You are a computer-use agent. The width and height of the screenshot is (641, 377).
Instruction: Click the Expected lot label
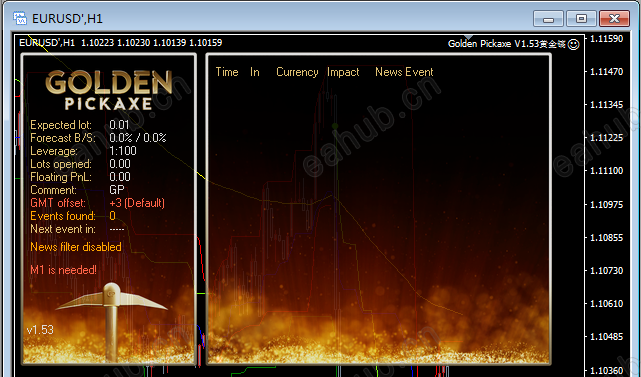point(61,125)
